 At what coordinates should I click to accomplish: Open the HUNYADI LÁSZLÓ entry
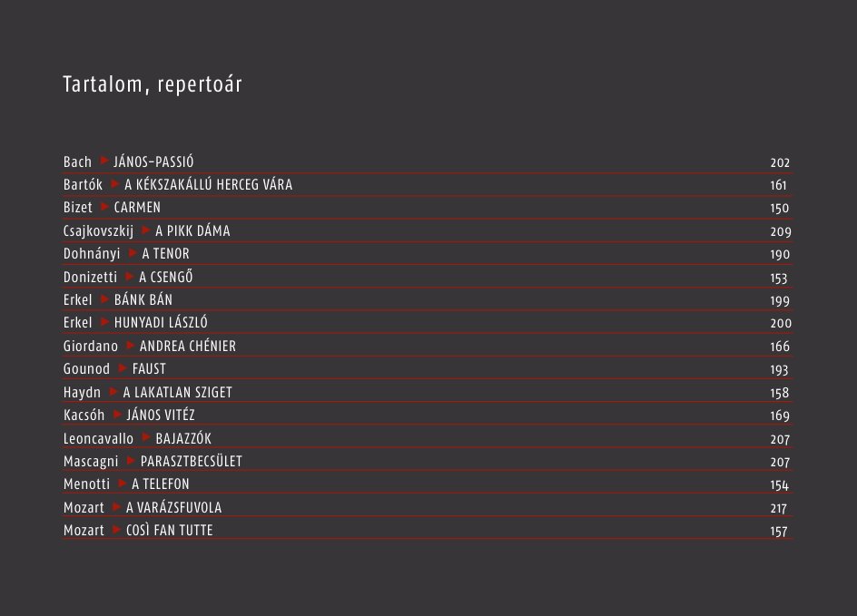pyautogui.click(x=161, y=323)
